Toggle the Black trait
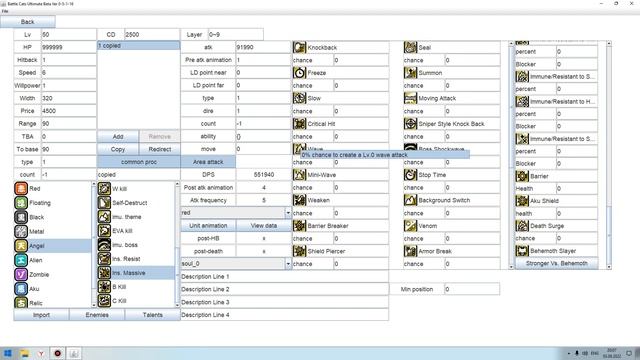This screenshot has width=640, height=360. point(53,217)
